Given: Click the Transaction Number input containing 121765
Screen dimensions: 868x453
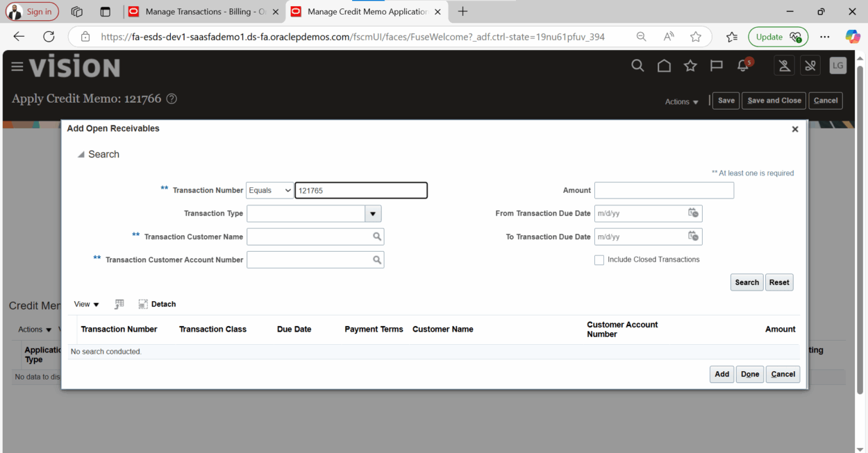Looking at the screenshot, I should pyautogui.click(x=360, y=189).
